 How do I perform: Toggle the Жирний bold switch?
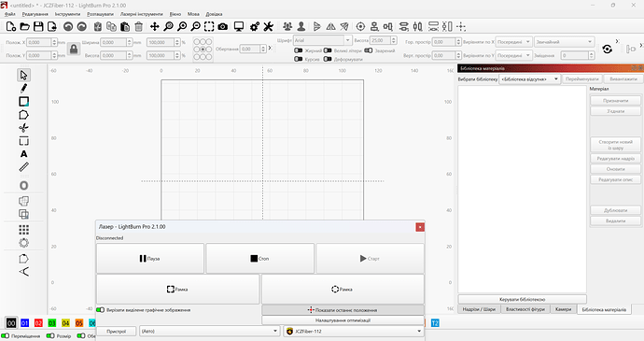(x=298, y=50)
